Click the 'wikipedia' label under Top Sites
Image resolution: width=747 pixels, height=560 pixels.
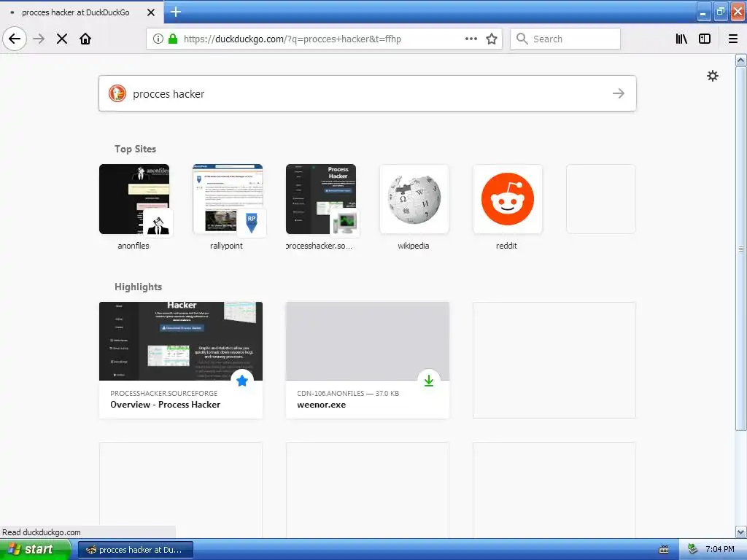[414, 246]
